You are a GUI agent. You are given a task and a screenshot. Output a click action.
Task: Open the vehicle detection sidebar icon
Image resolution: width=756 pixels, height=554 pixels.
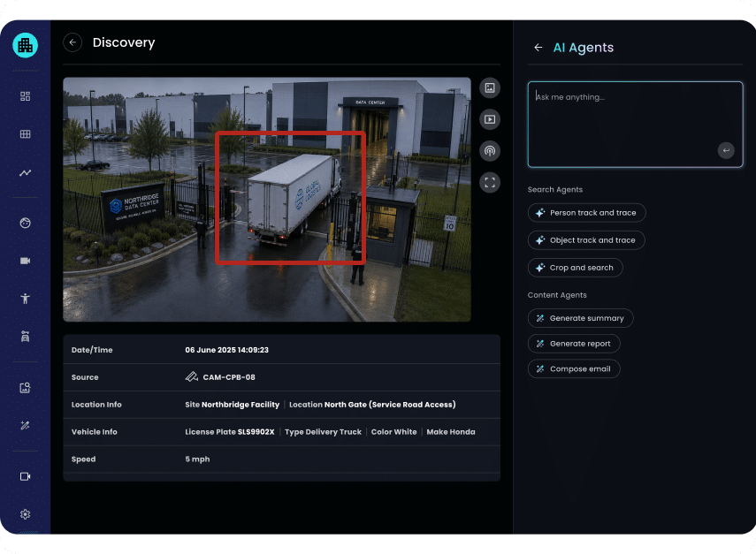pos(25,337)
